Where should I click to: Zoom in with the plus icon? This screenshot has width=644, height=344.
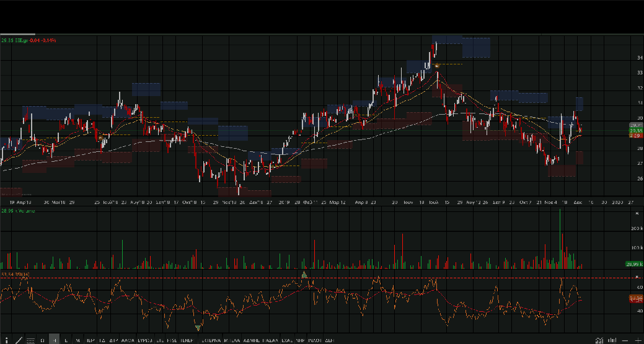tap(637, 340)
